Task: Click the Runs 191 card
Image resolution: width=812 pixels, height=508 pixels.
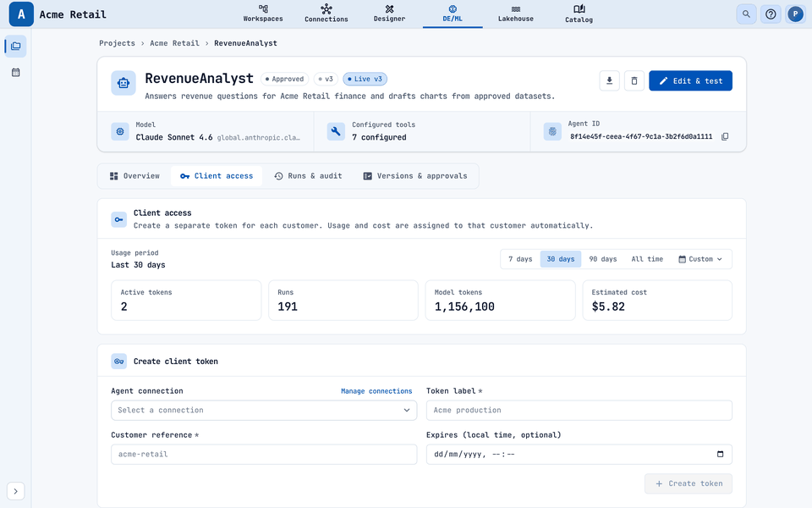Action: coord(343,300)
